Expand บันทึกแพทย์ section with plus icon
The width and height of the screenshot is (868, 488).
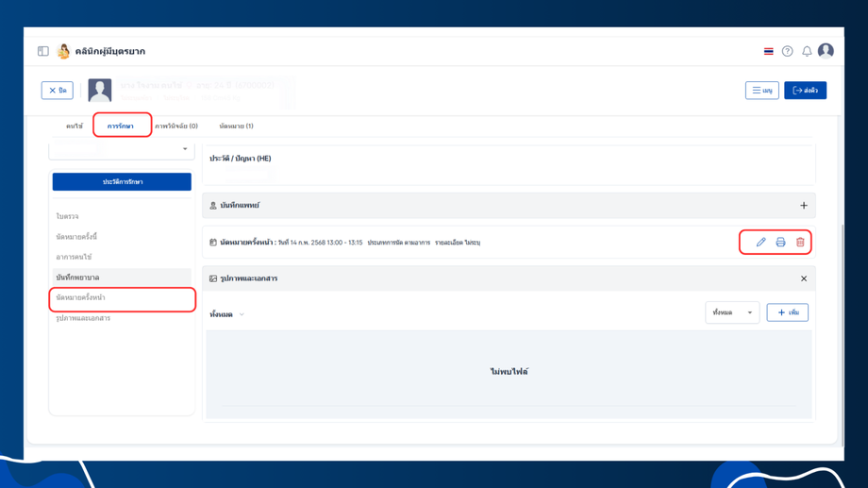[804, 206]
